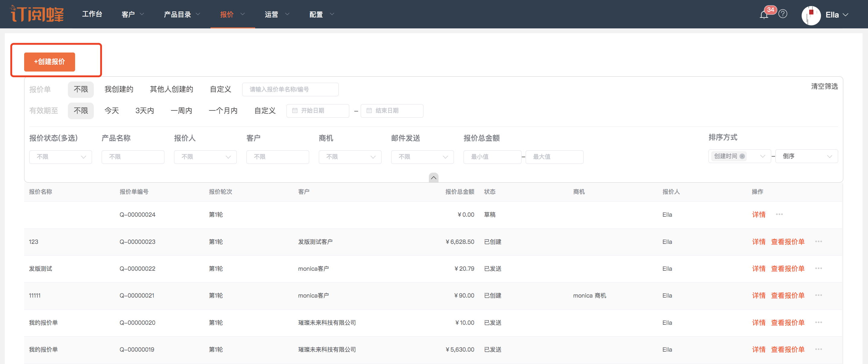Screen dimensions: 868x364
Task: Focus the quote name/number search field
Action: pyautogui.click(x=290, y=89)
